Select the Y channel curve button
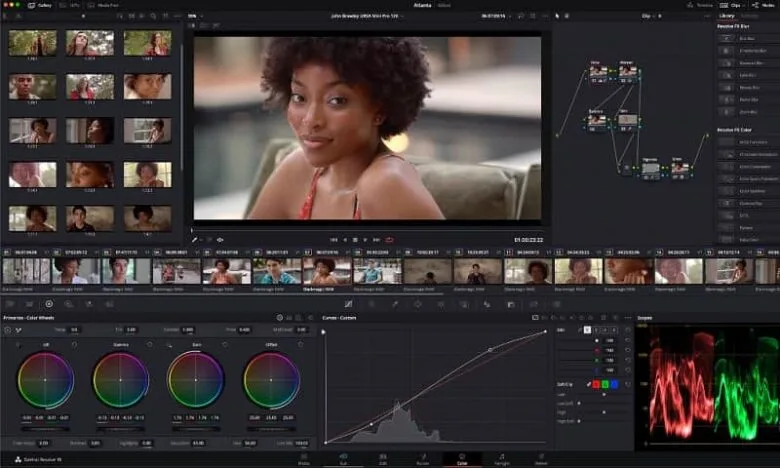780x468 pixels. 587,330
